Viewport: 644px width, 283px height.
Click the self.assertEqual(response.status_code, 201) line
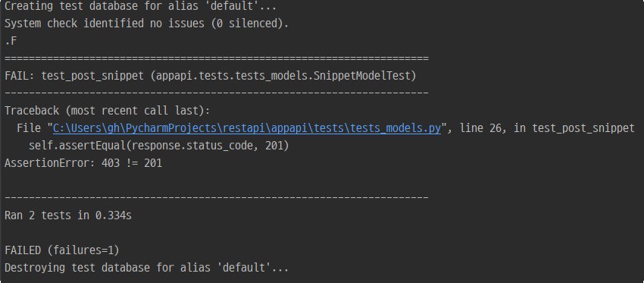coord(159,146)
